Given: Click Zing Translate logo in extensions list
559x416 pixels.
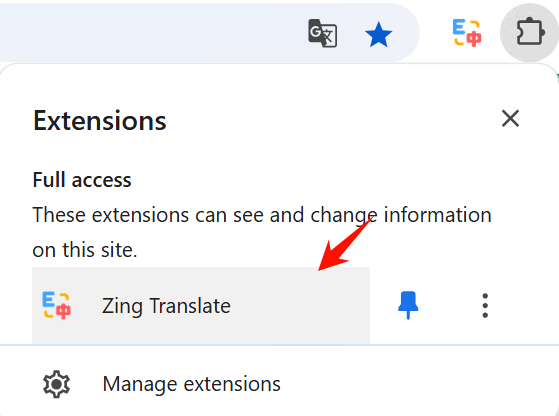Looking at the screenshot, I should click(x=57, y=305).
